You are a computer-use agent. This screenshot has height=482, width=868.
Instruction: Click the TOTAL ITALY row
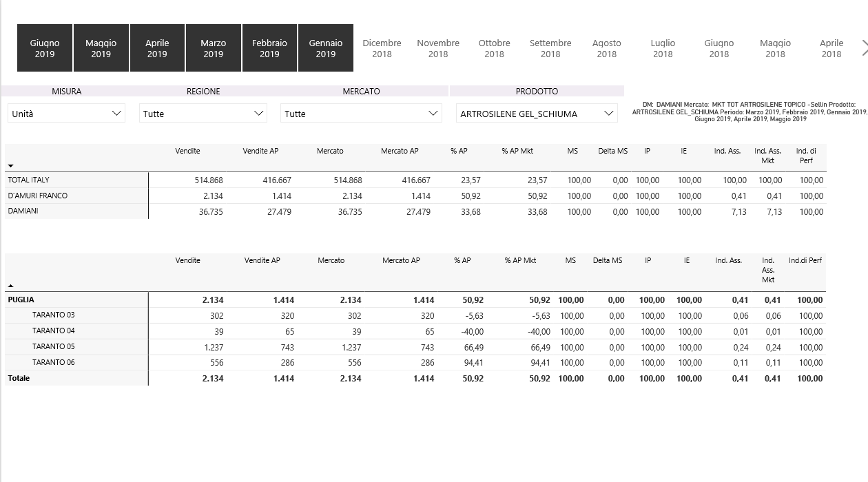click(28, 180)
